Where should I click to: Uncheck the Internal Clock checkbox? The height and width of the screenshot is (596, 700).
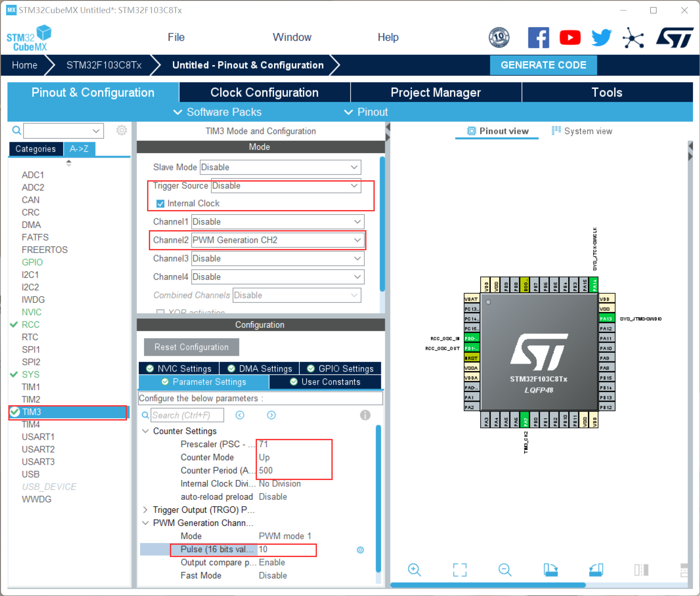pos(160,203)
